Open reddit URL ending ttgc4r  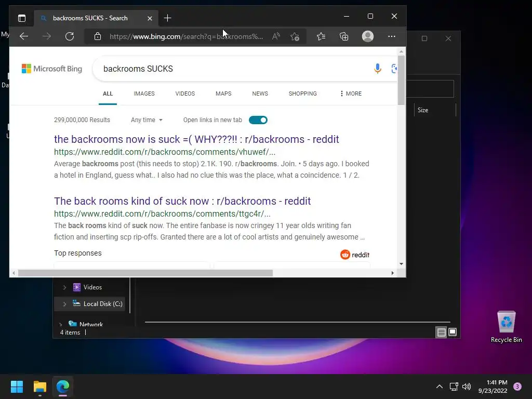[x=162, y=214]
